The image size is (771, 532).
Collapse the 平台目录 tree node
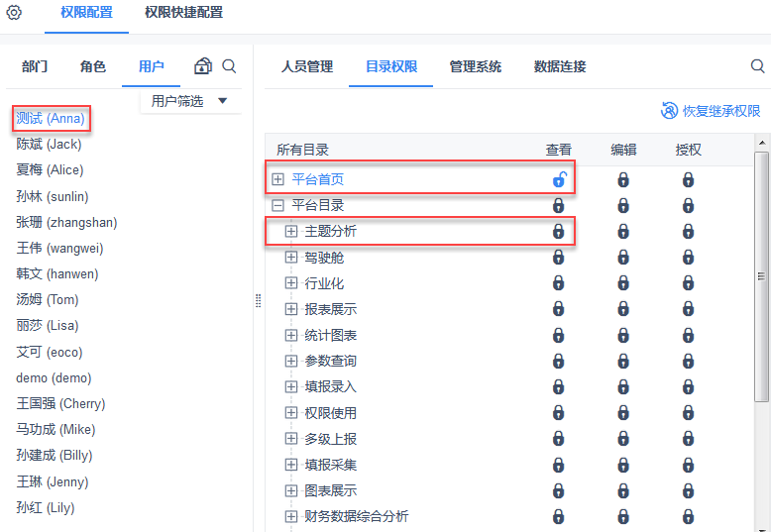(x=277, y=205)
